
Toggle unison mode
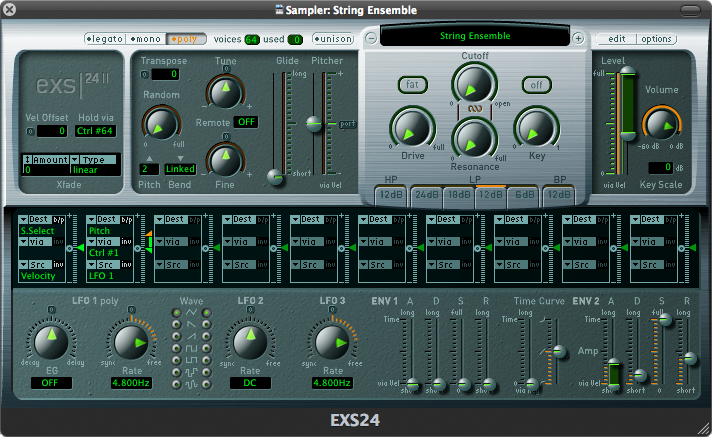pyautogui.click(x=333, y=39)
